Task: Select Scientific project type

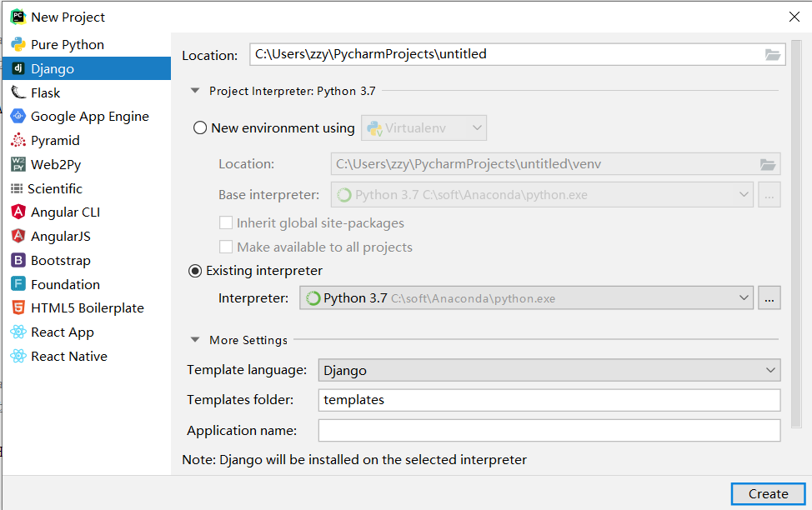Action: tap(56, 188)
